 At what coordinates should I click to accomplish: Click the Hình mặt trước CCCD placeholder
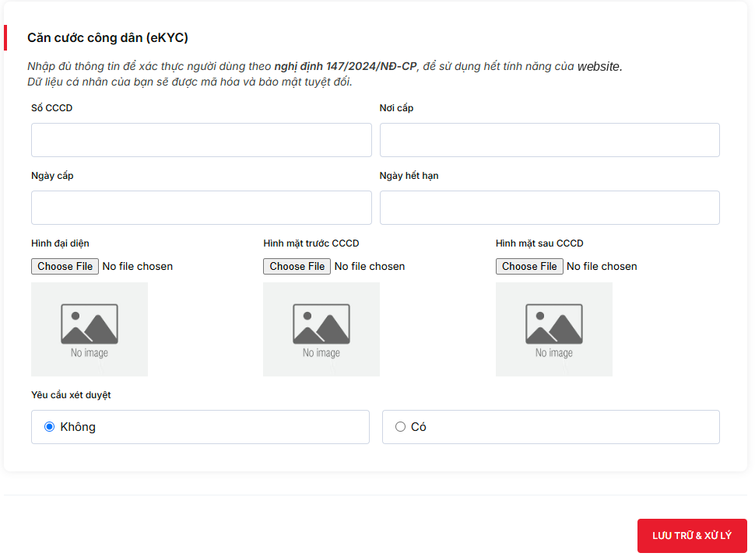321,330
